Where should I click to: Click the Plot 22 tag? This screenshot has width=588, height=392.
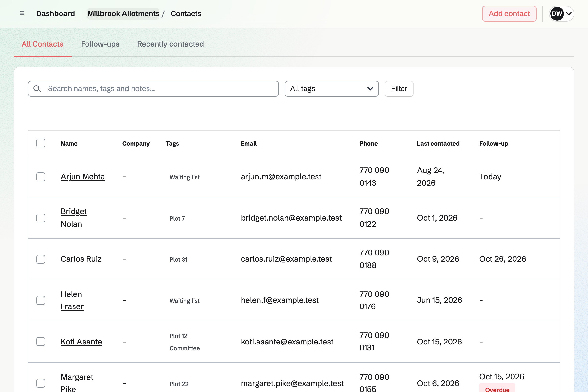[x=179, y=384]
